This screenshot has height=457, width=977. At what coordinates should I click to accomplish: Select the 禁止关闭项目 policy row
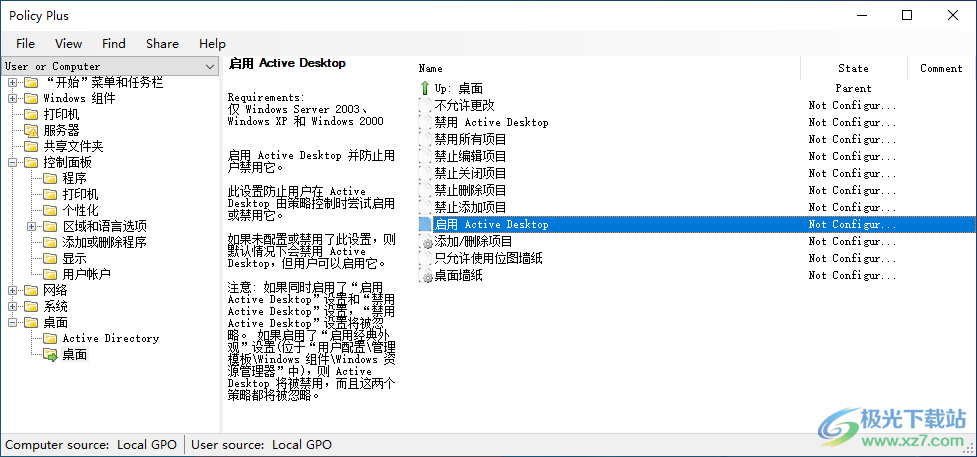click(697, 173)
